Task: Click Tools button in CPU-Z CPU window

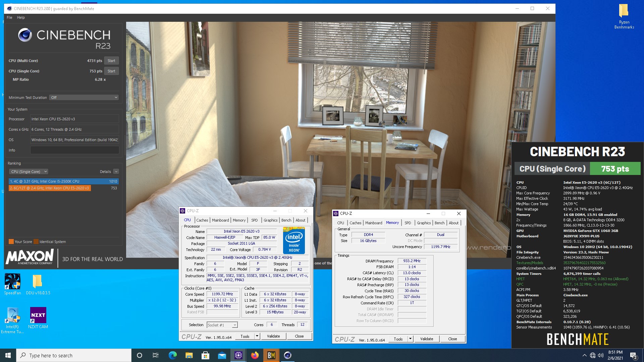Action: pos(245,336)
